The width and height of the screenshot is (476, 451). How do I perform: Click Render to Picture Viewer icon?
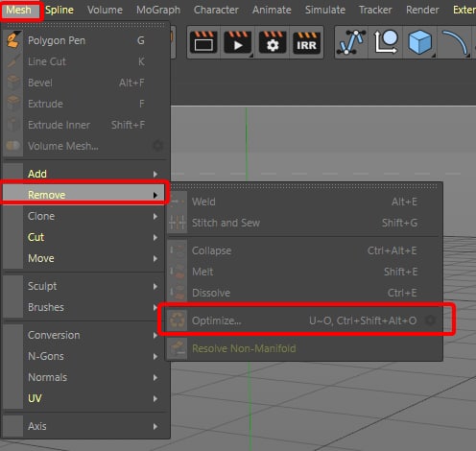[238, 42]
